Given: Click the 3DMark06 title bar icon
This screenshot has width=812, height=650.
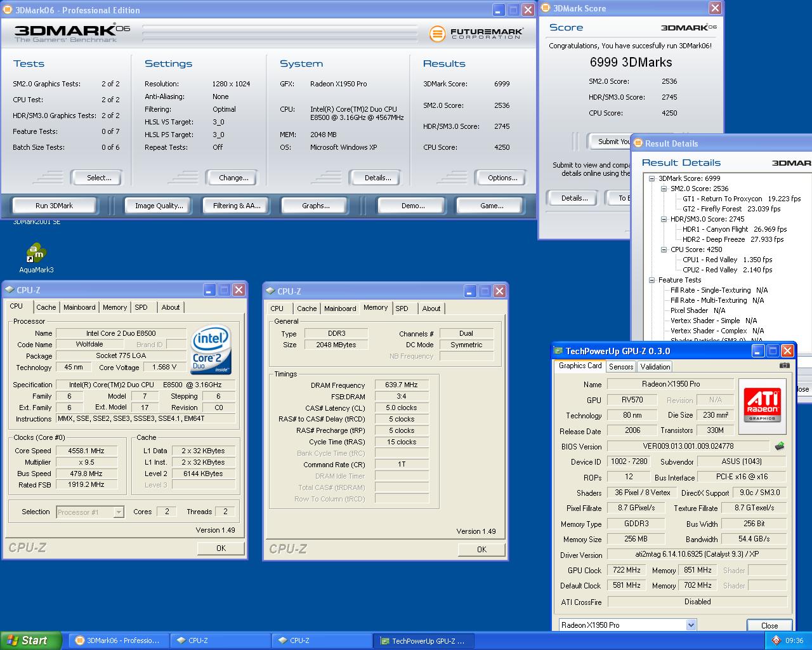Looking at the screenshot, I should pos(8,10).
